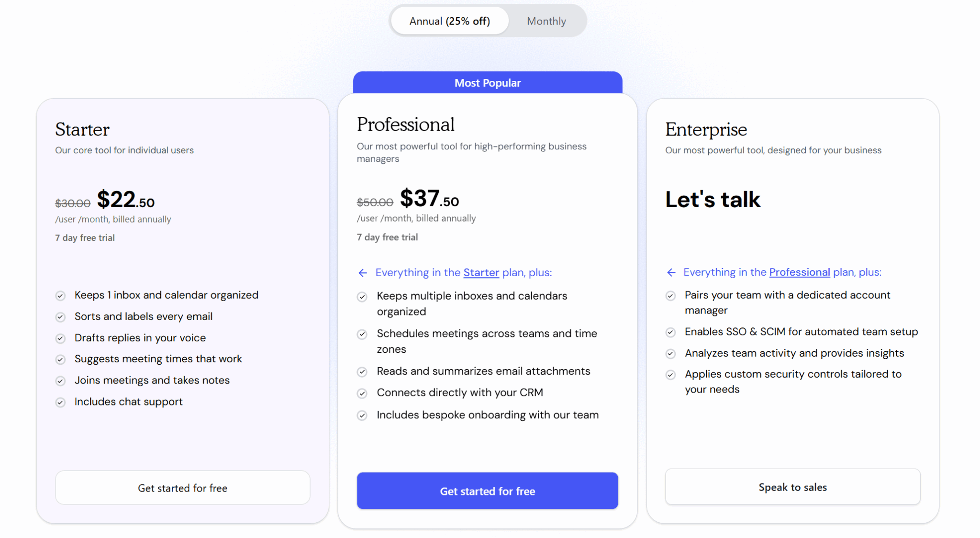Click the strikethrough $50.00 price
The height and width of the screenshot is (538, 980).
point(375,202)
